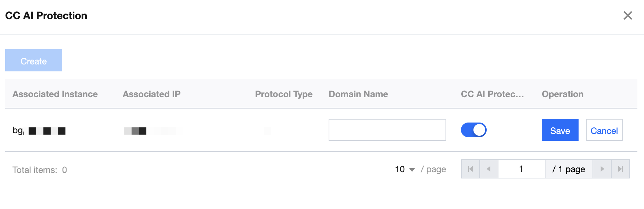
Task: Click the Total items count label
Action: coord(40,170)
